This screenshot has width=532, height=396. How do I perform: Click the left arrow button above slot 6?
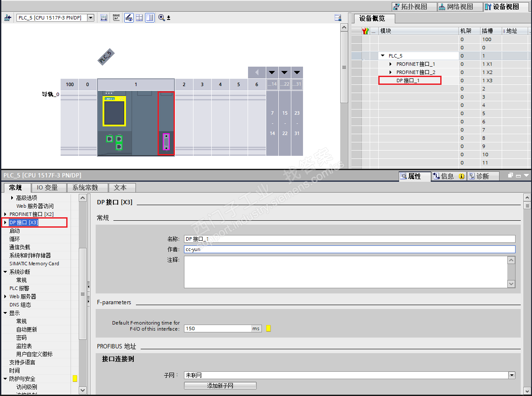[x=257, y=72]
